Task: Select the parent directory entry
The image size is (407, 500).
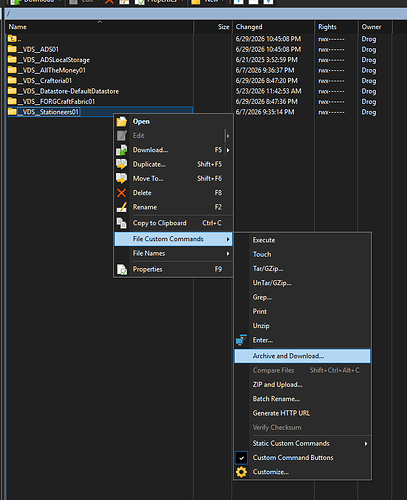Action: [x=15, y=39]
